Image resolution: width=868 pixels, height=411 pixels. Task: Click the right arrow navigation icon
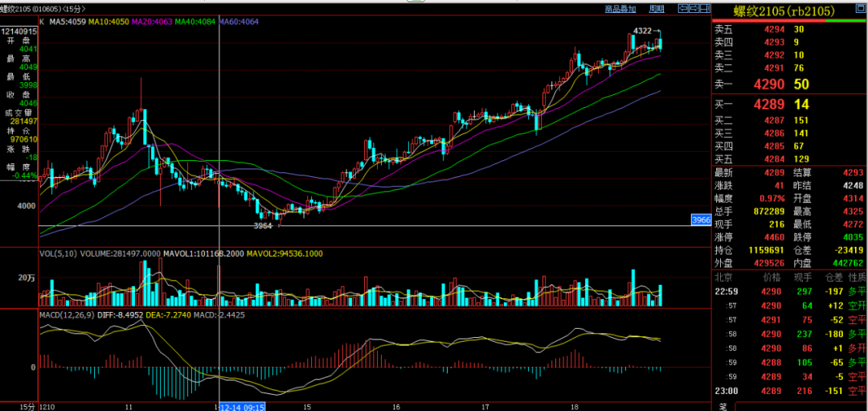click(694, 8)
